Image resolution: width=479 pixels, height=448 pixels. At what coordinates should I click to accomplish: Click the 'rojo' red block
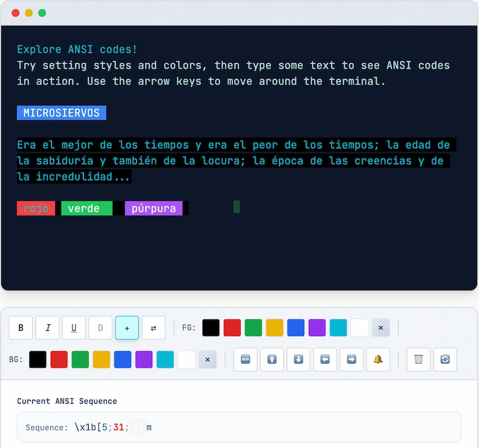click(36, 208)
